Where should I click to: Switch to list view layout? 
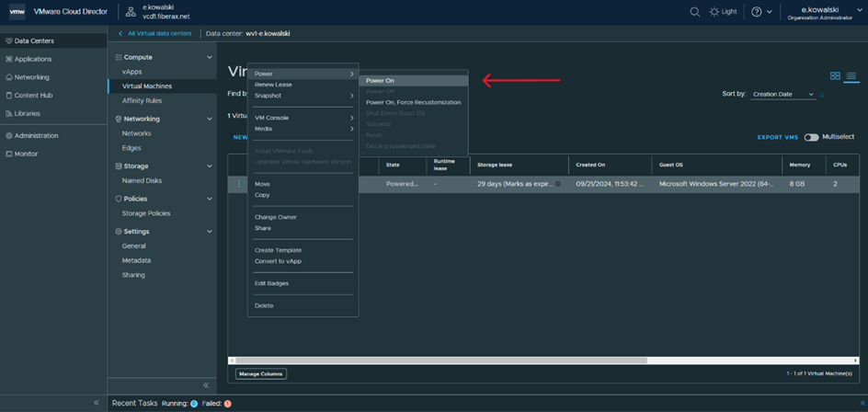[851, 76]
